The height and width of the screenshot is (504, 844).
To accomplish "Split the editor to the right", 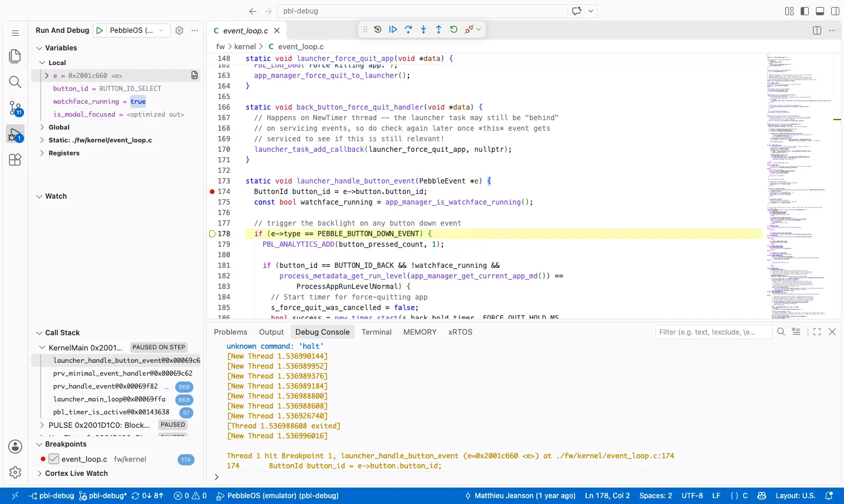I will coord(817,30).
